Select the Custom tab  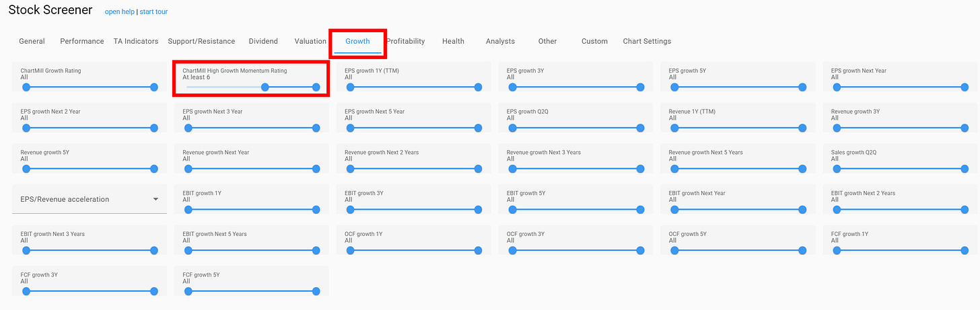[594, 41]
